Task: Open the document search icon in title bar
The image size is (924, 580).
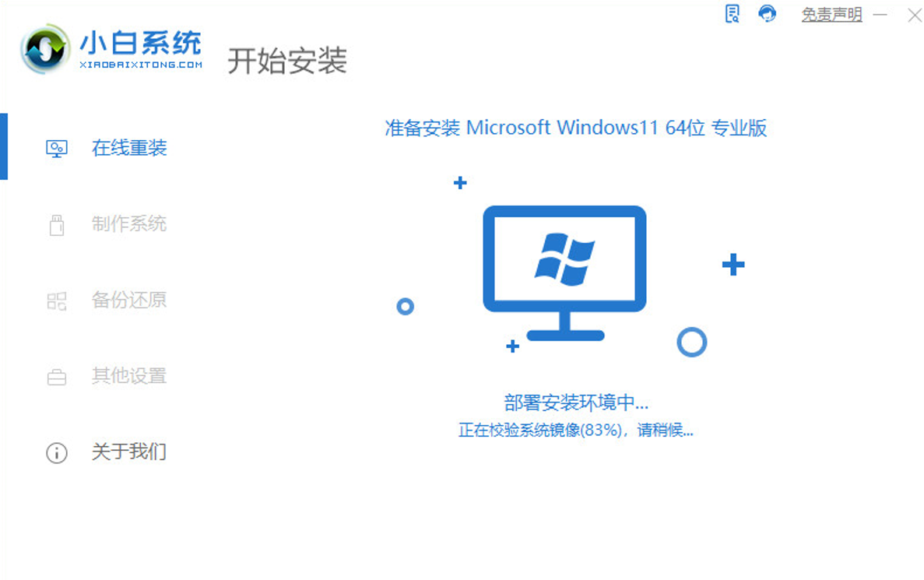Action: (x=732, y=13)
